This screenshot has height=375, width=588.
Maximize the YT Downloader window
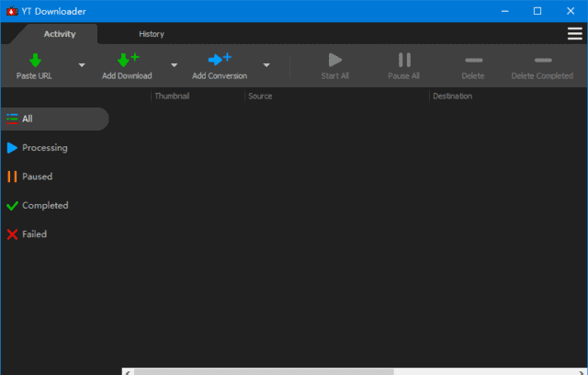537,11
